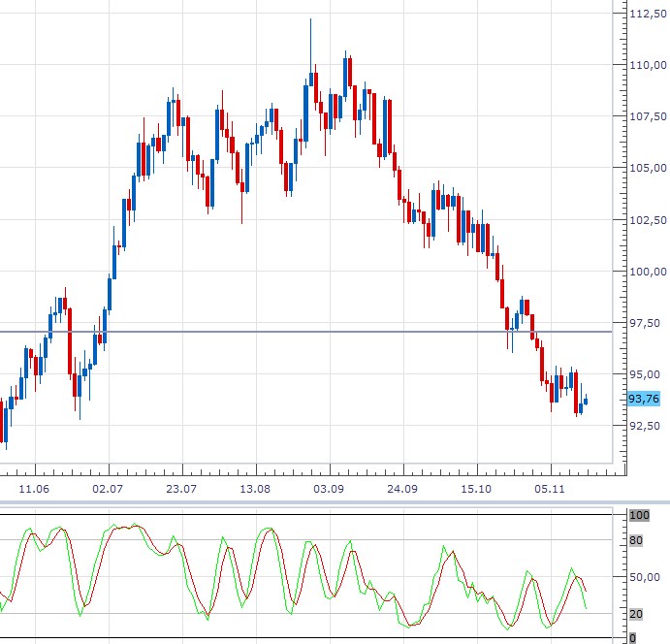This screenshot has width=670, height=644.
Task: Select the 02.07 date label
Action: [108, 489]
